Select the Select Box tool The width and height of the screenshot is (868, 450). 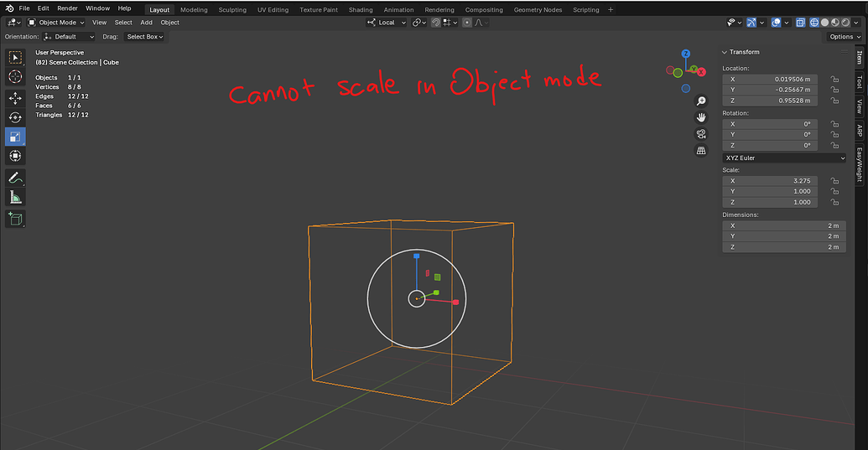[15, 58]
